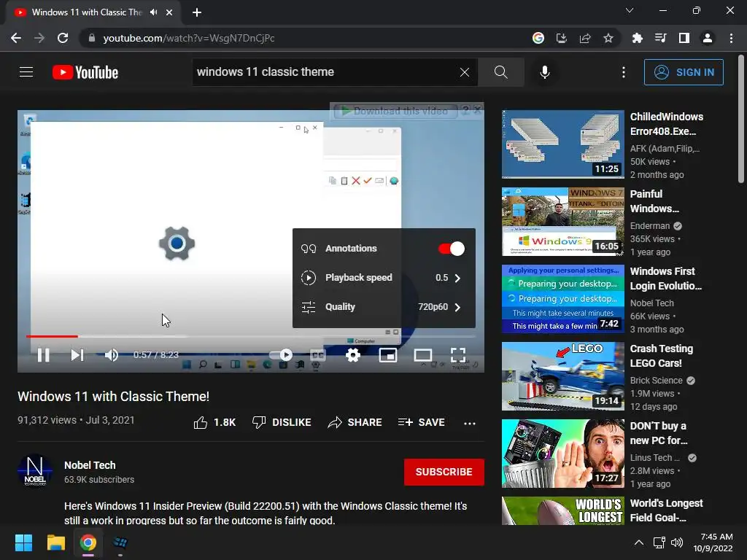Open the Nobel Tech channel avatar
Viewport: 747px width, 560px height.
(x=35, y=470)
